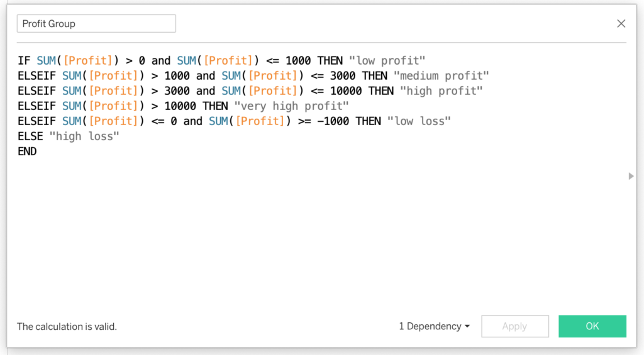Click the END keyword in the formula

coord(27,151)
